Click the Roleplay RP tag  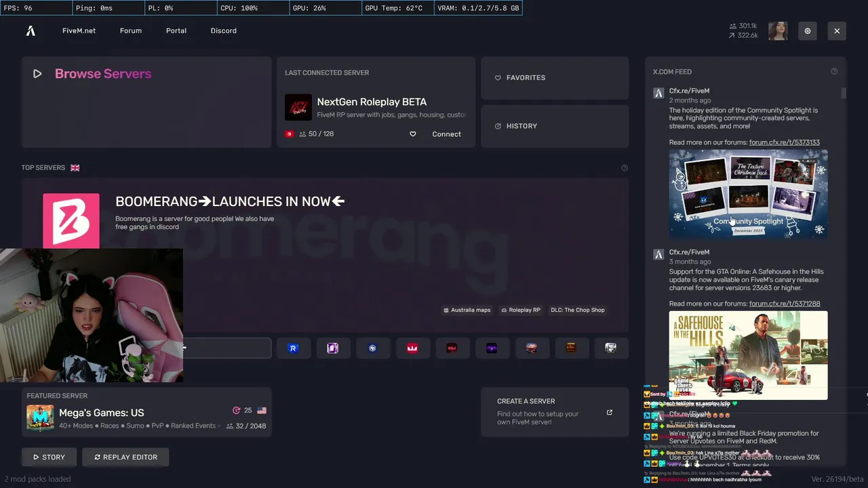pyautogui.click(x=521, y=310)
